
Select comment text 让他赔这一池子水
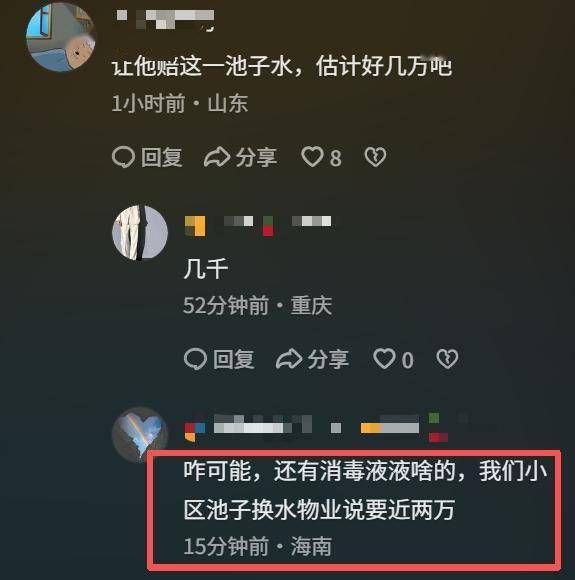202,67
